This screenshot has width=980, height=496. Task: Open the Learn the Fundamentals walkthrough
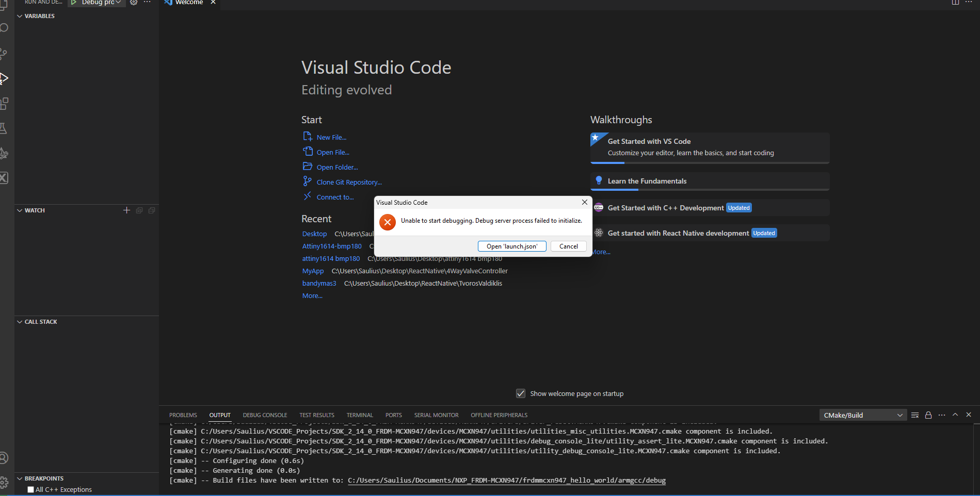pyautogui.click(x=647, y=181)
